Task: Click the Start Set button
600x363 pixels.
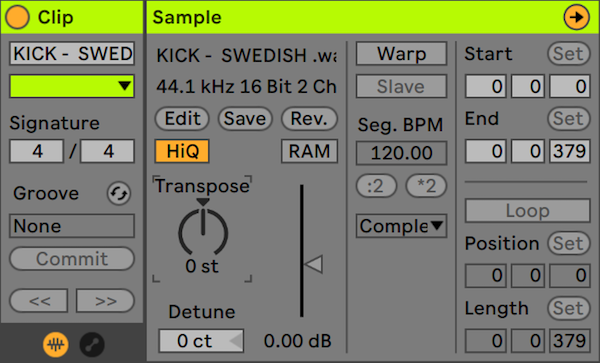Action: [569, 54]
